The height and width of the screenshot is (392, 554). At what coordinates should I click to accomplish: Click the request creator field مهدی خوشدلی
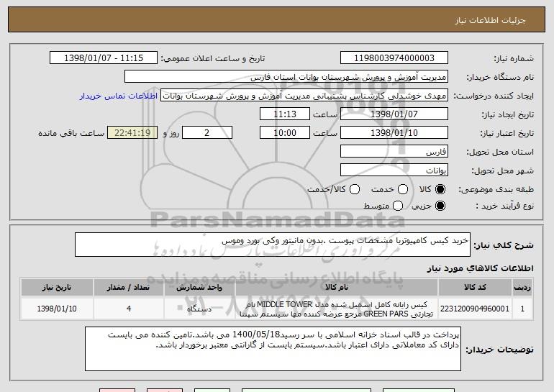(304, 96)
